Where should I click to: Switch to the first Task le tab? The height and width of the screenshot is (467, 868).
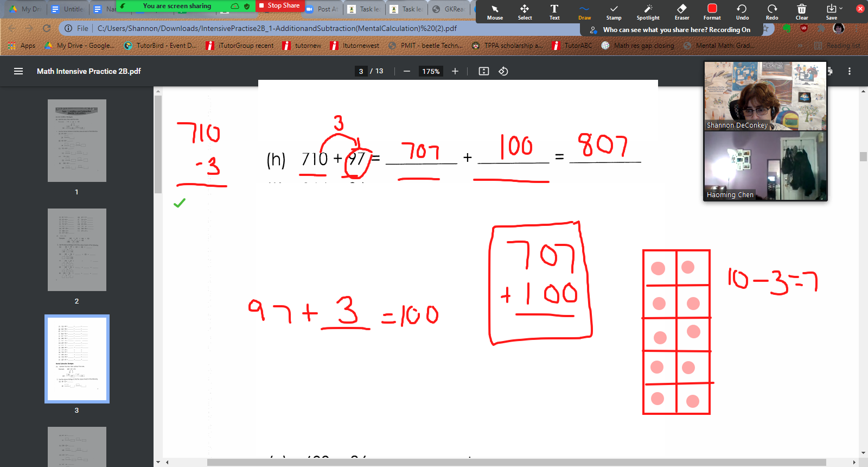364,9
